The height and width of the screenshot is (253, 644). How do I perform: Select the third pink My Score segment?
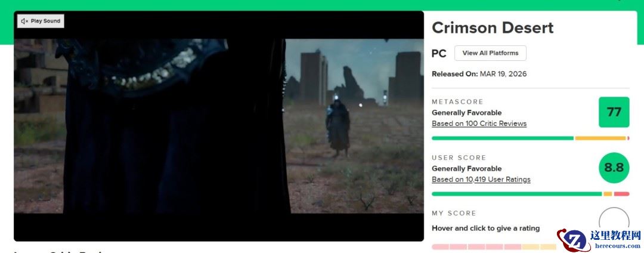[476, 247]
